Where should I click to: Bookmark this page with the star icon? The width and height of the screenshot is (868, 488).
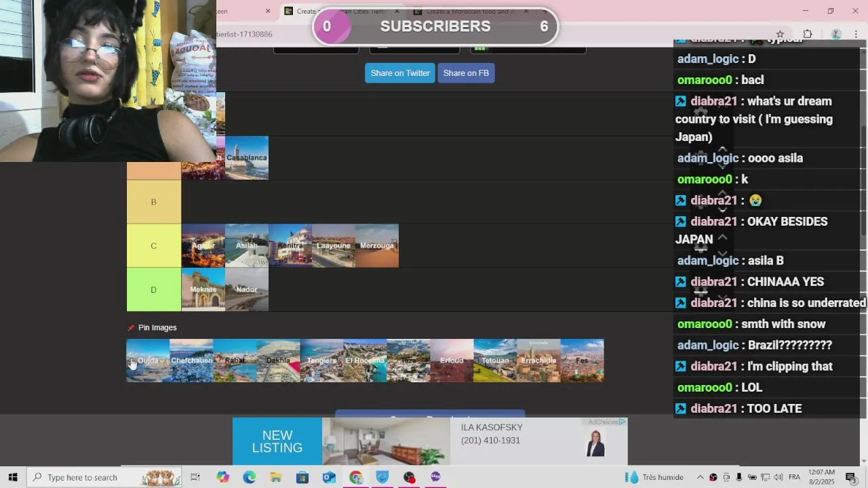click(x=780, y=35)
